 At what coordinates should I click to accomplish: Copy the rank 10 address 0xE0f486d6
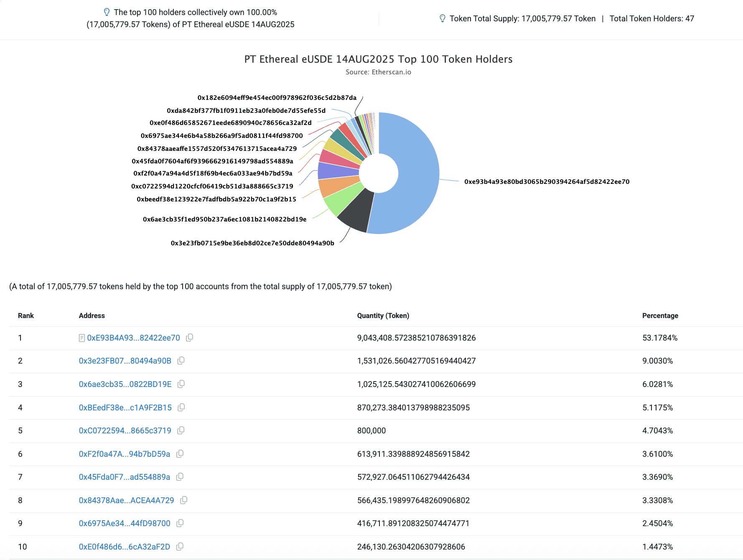(x=180, y=547)
